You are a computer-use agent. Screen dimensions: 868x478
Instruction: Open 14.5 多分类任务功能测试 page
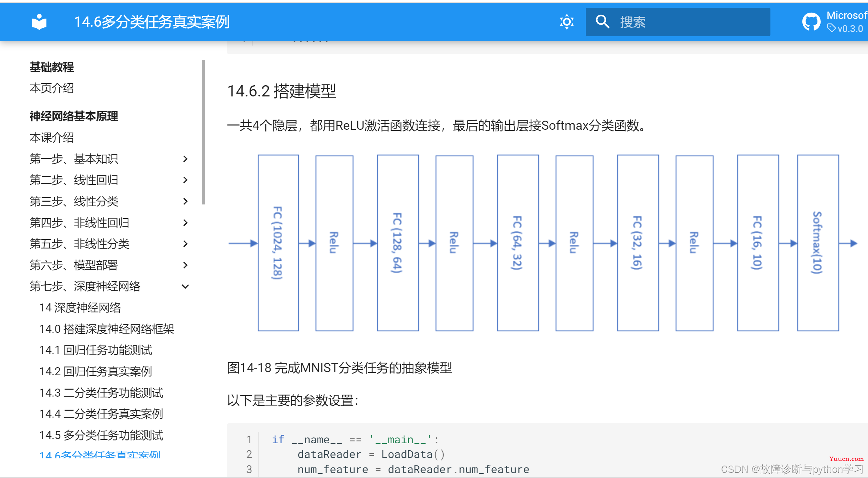[x=101, y=435]
